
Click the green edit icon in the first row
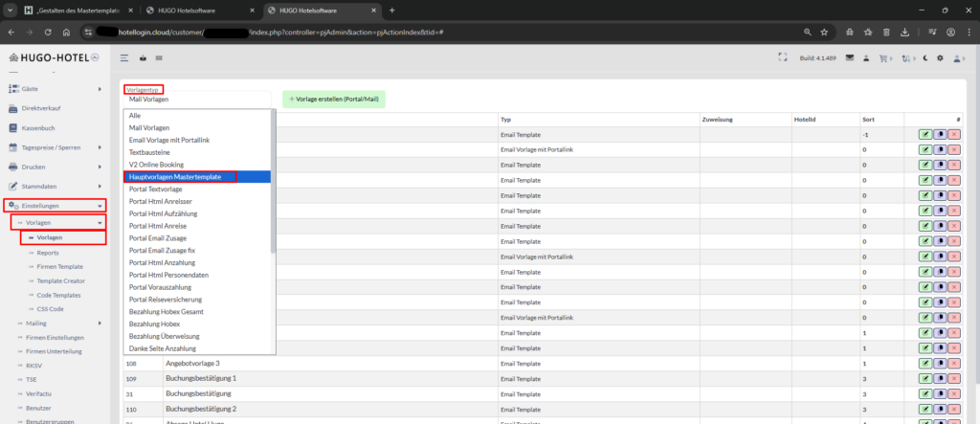[924, 136]
